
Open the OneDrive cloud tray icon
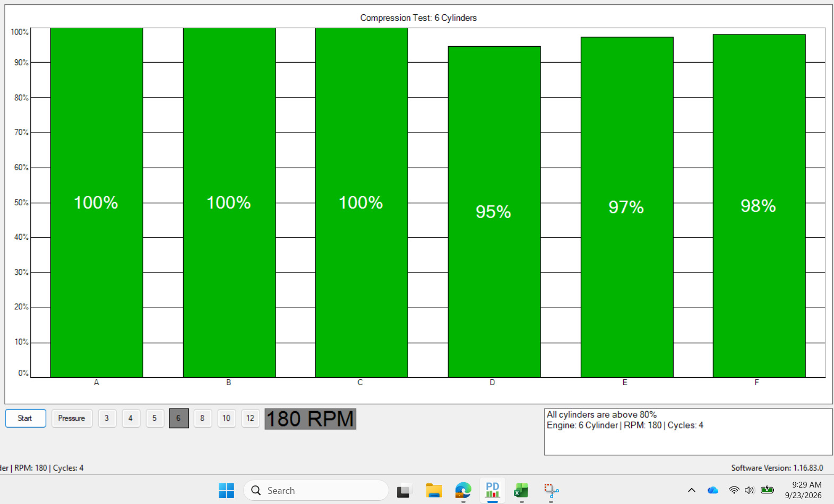(712, 490)
